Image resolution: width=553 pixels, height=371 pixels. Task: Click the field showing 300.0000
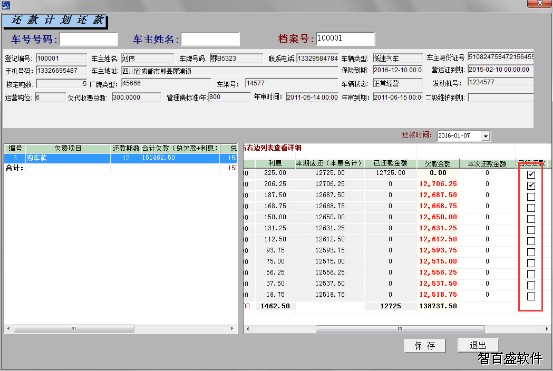136,97
